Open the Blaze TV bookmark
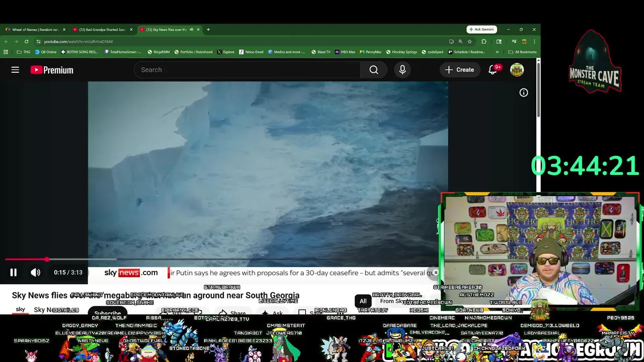Screen dimensions: 644x362 click(x=320, y=52)
